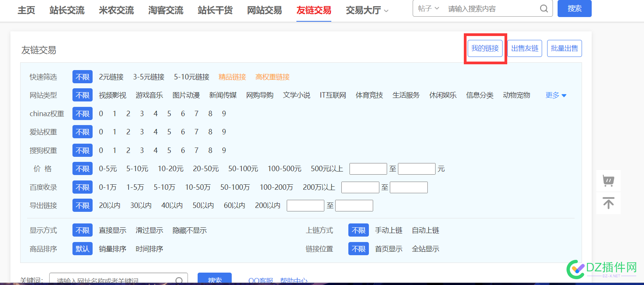644x285 pixels.
Task: Filter 百度收录 by 1-5万
Action: tap(135, 187)
